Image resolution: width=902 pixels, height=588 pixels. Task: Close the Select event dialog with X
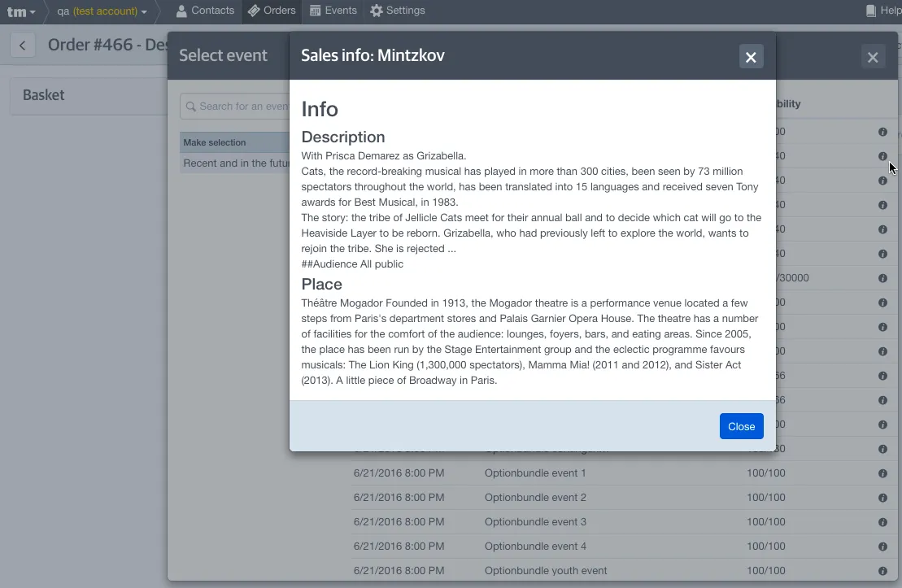click(873, 57)
